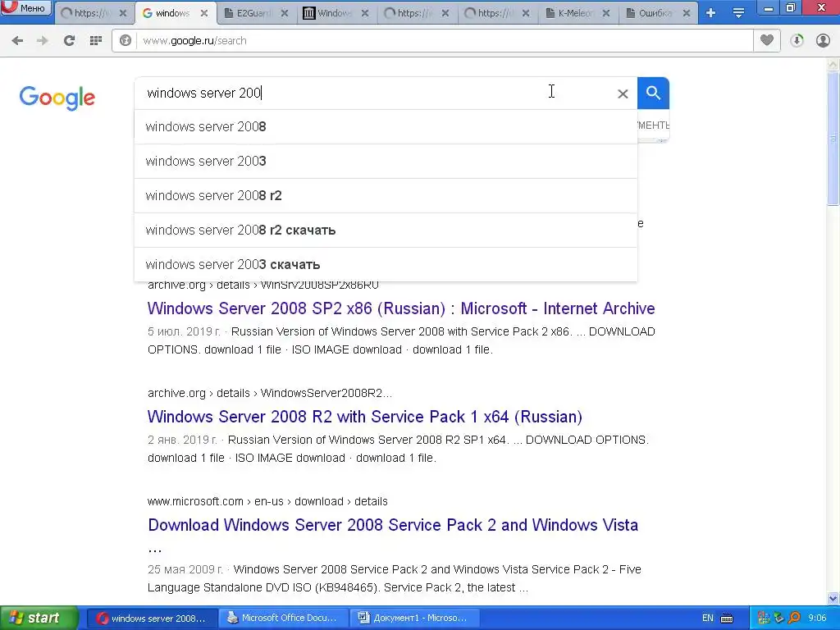Open 'Windows Server 2008 SP2 x86 (Russian)' result
This screenshot has height=630, width=840.
point(401,308)
